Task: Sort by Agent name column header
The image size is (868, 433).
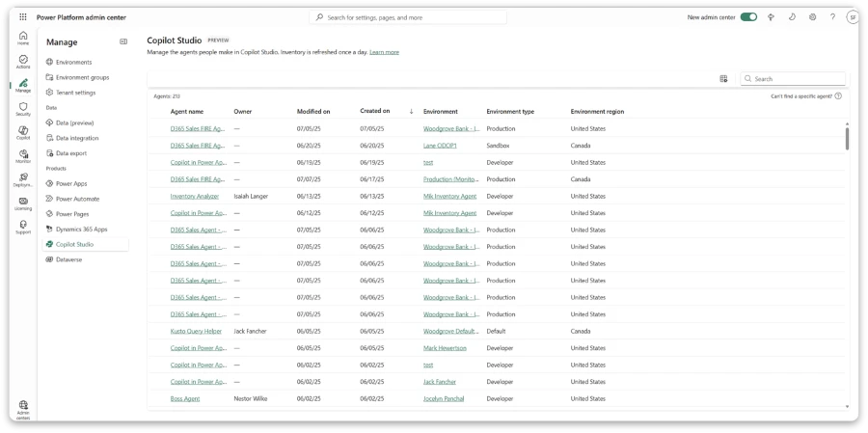Action: click(187, 112)
